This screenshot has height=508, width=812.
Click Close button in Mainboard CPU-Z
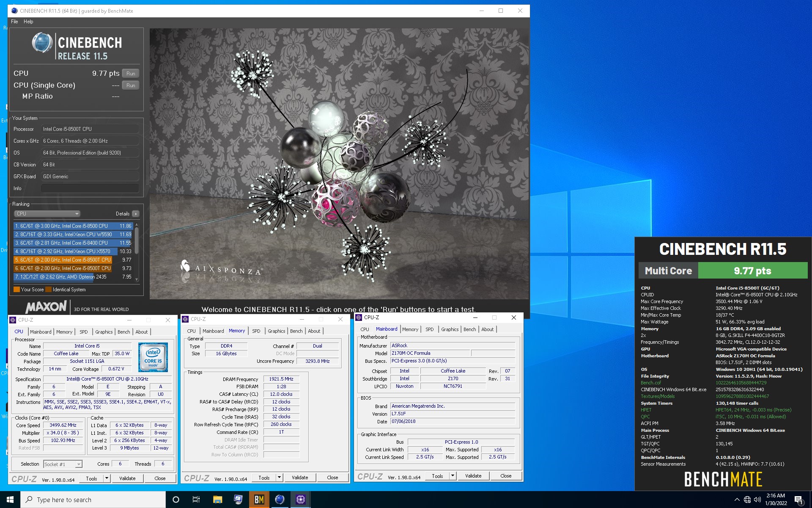tap(506, 476)
